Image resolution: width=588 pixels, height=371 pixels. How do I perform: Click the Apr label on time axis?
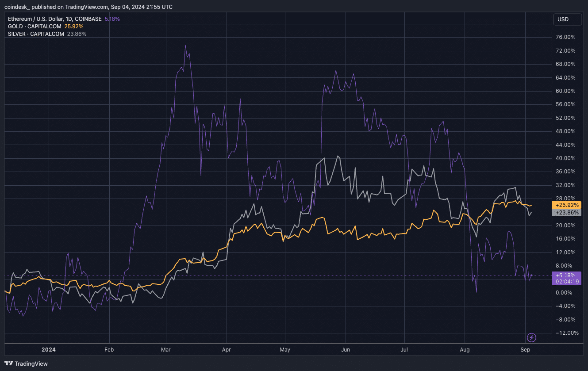click(x=227, y=349)
